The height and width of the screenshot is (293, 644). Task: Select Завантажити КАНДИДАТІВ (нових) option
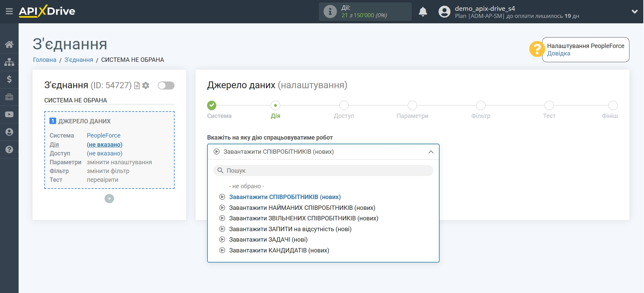pyautogui.click(x=279, y=250)
